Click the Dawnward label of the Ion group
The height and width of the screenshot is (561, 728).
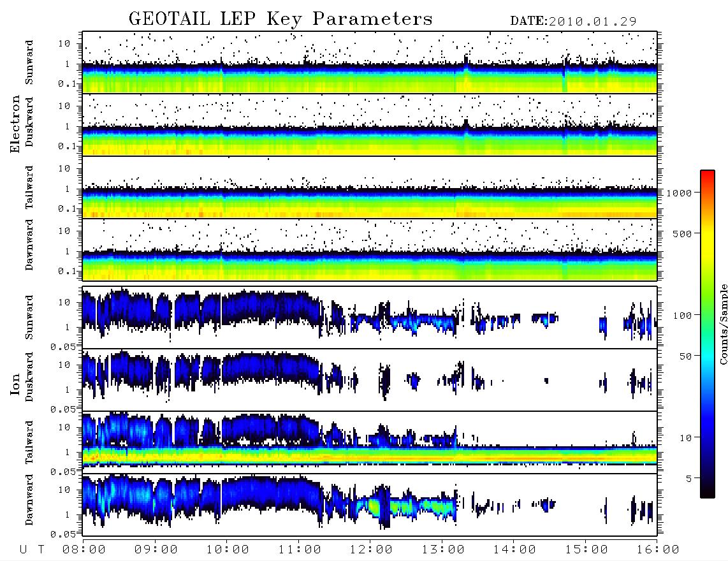(29, 500)
